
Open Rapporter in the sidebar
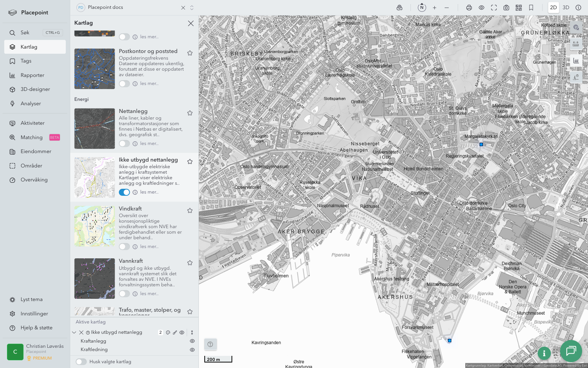click(x=32, y=75)
